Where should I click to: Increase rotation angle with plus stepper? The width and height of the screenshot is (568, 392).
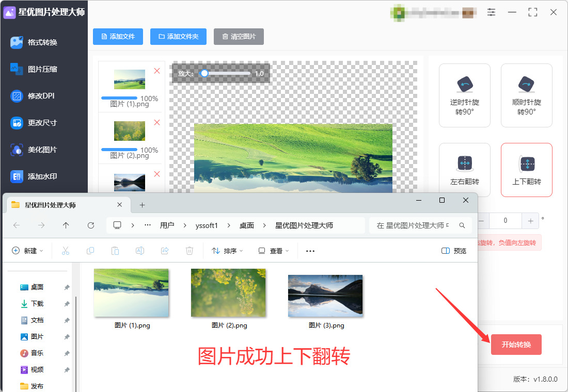coord(530,221)
